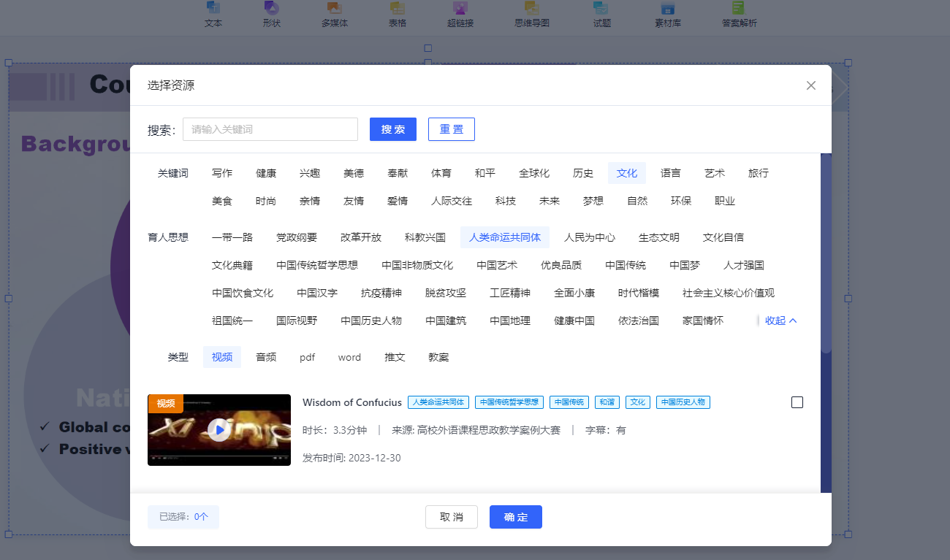Play the Wisdom of Confucius video thumbnail
The width and height of the screenshot is (950, 560).
tap(219, 430)
